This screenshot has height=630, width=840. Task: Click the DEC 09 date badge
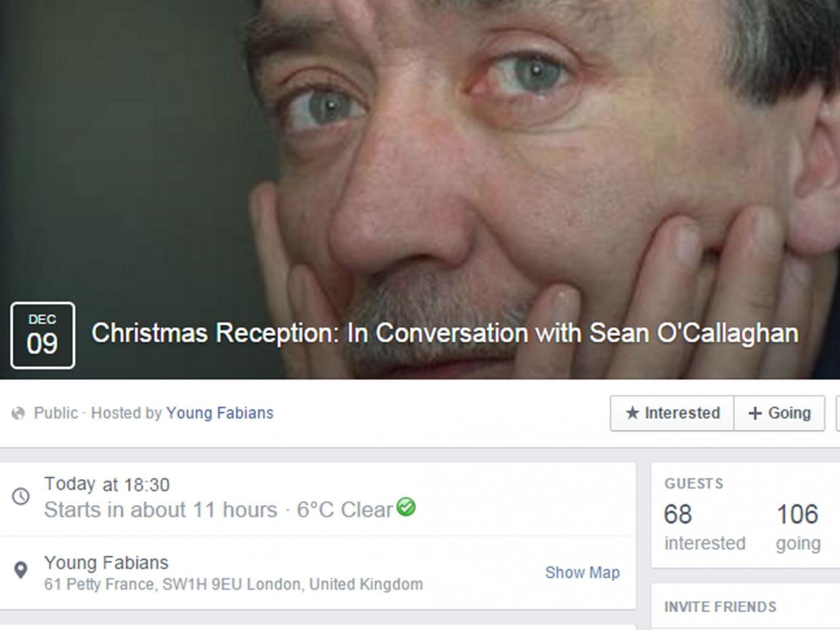pos(42,335)
